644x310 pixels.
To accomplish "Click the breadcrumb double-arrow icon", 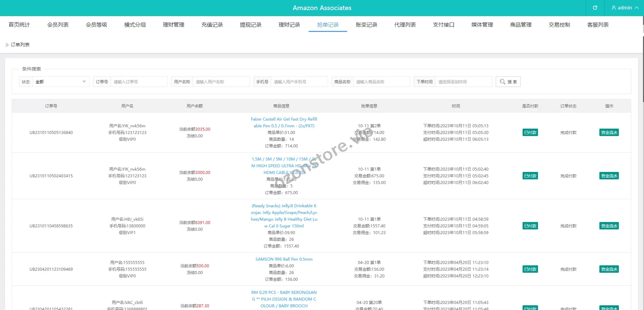I will tap(7, 45).
